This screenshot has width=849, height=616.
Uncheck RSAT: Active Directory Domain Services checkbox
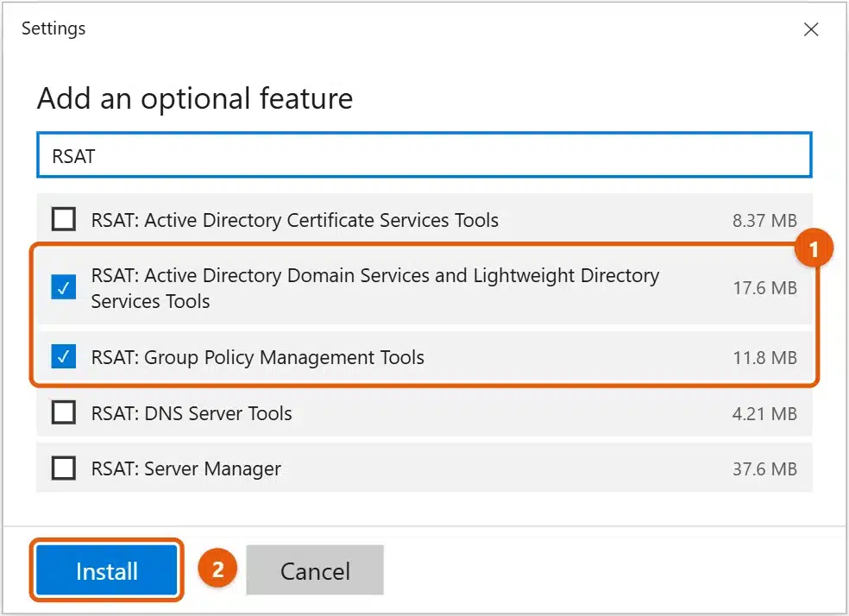(63, 287)
